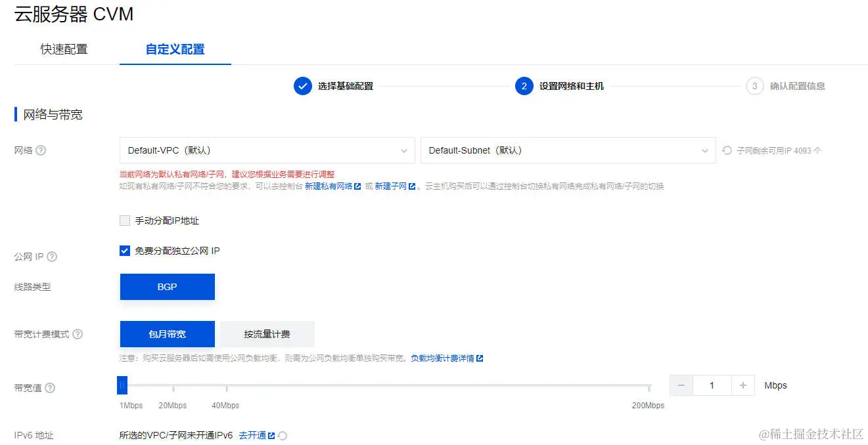Enable 手动分配IP地址 checkbox

124,221
